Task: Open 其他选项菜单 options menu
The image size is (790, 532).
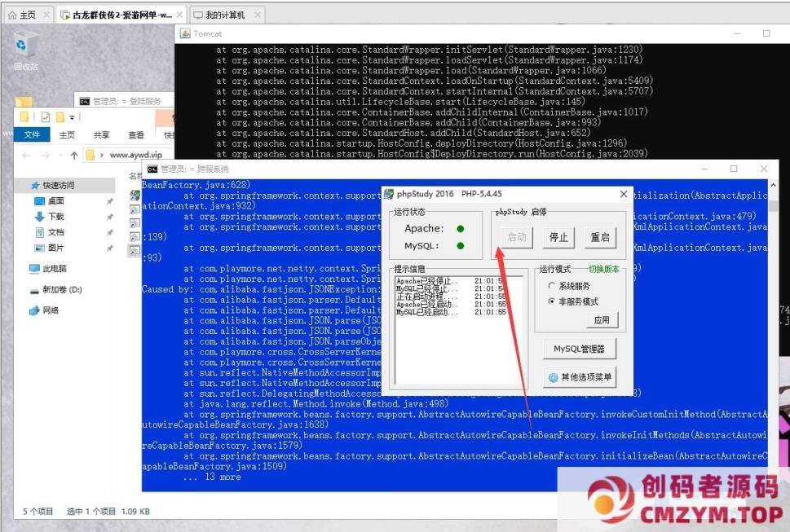Action: pyautogui.click(x=580, y=377)
